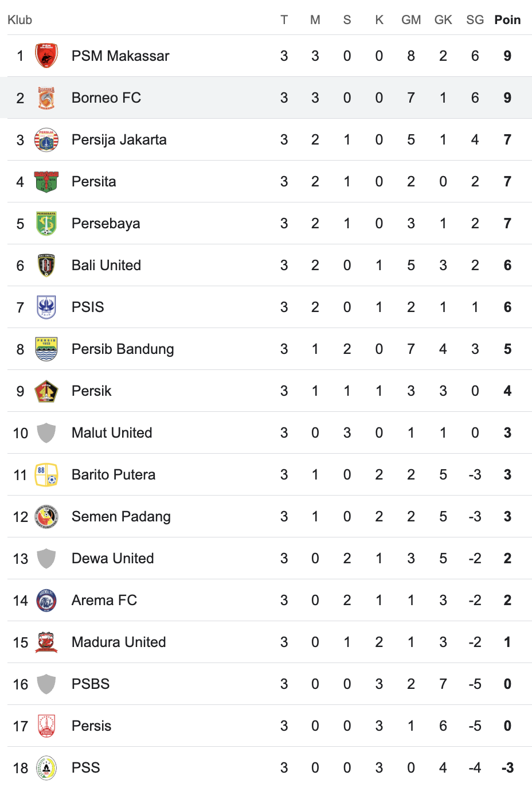Image resolution: width=532 pixels, height=795 pixels.
Task: Click the Persija Jakarta club badge
Action: (x=46, y=139)
